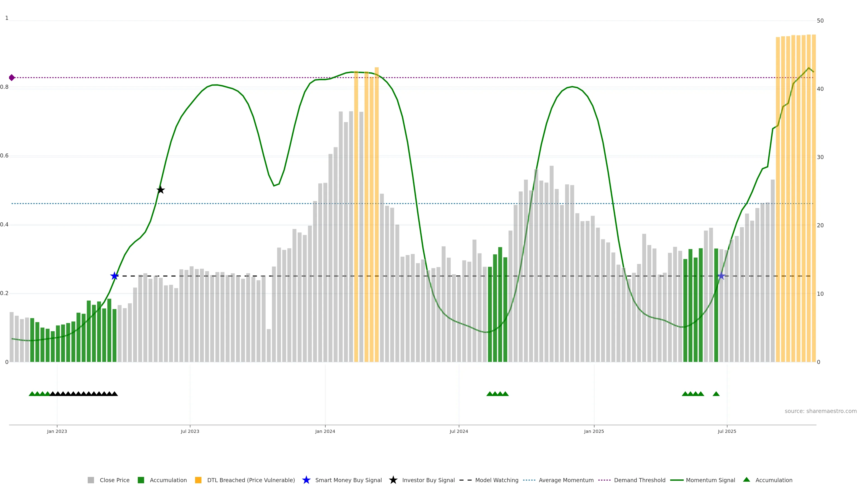Image resolution: width=868 pixels, height=488 pixels.
Task: Toggle the Momentum Signal legend entry
Action: (x=710, y=480)
